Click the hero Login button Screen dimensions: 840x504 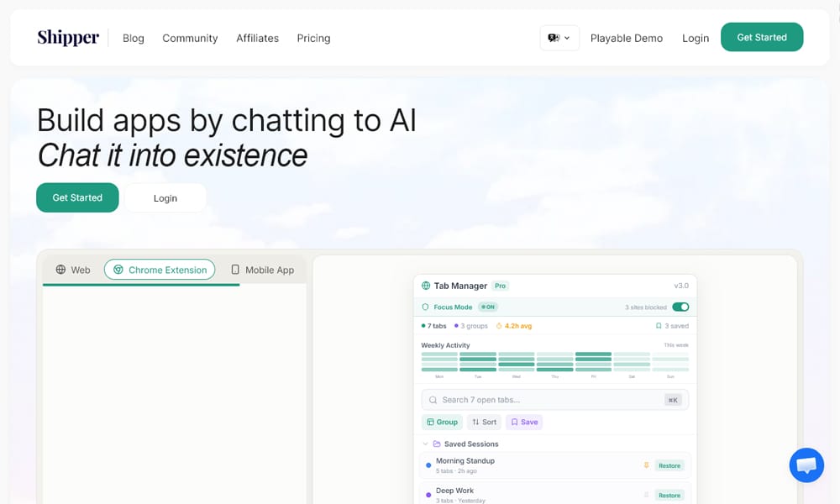(165, 198)
